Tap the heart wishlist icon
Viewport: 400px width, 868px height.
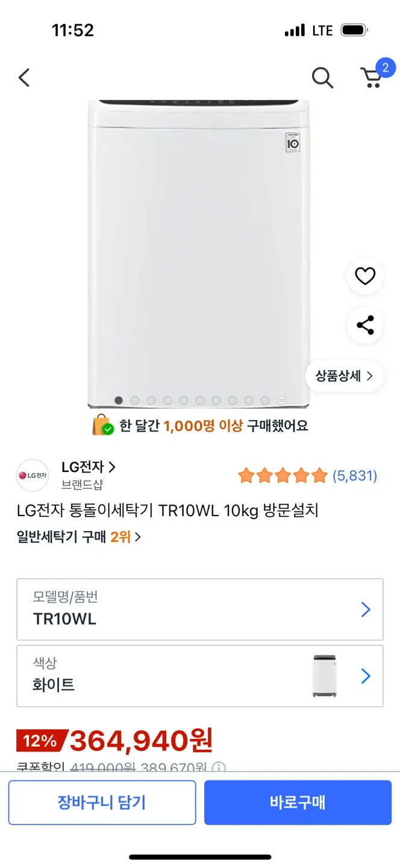tap(364, 276)
